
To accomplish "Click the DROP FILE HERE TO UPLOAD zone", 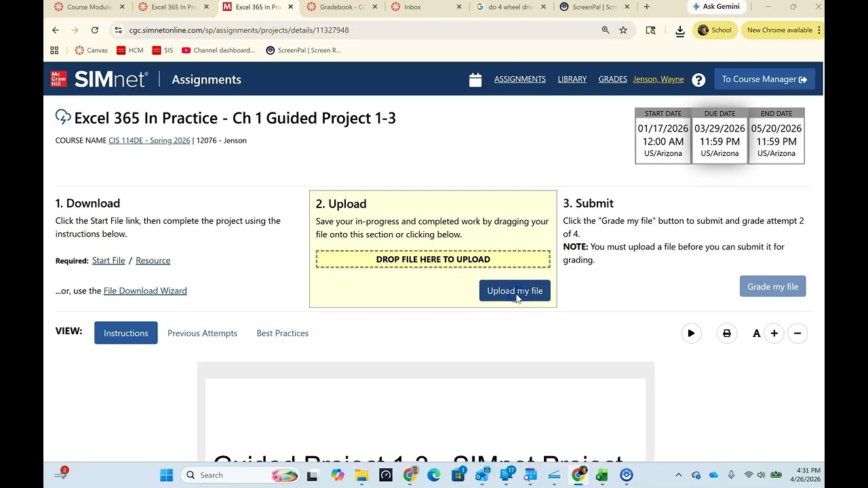I will coord(433,260).
